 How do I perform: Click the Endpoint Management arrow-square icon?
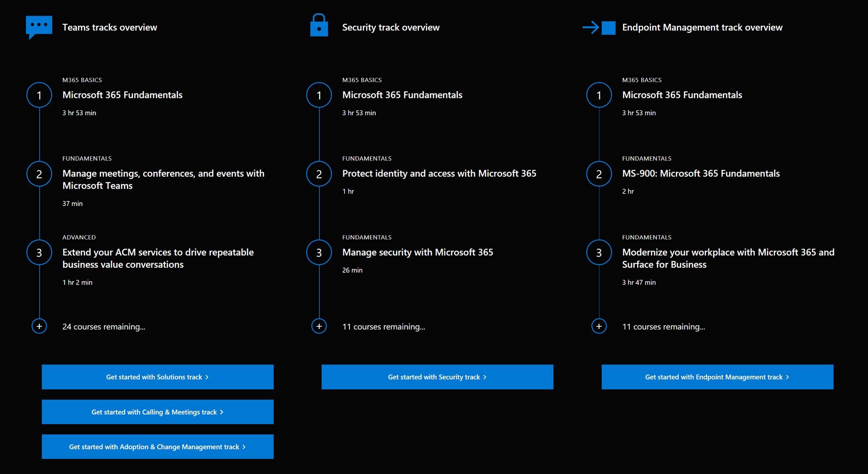(x=599, y=28)
